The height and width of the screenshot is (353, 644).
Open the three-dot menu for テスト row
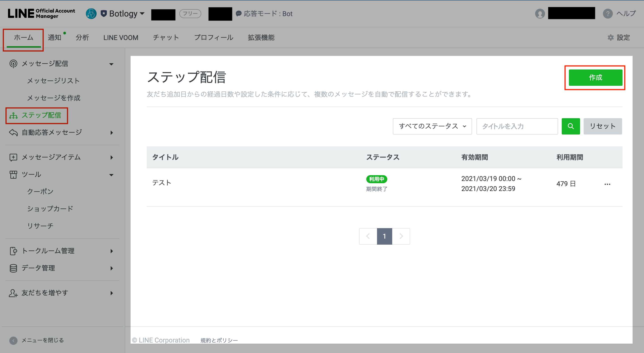[607, 184]
